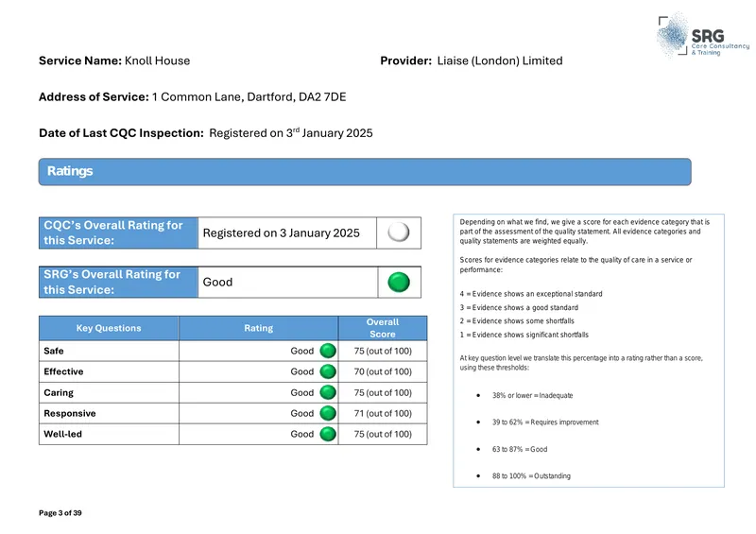Click '63 to 87% = Good' bullet

(x=520, y=449)
